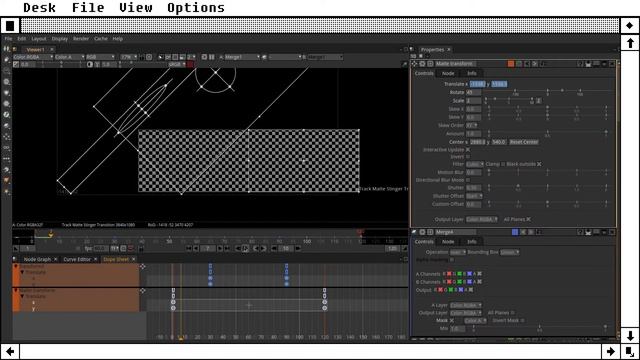Click the color picker icon at viewer's right edge
Viewport: 640px width, 360px height.
[404, 64]
